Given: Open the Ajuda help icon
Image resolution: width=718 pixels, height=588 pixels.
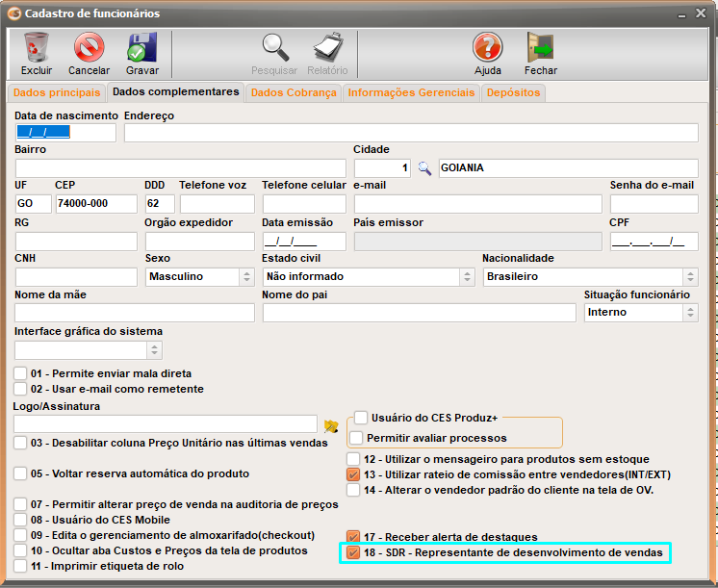Looking at the screenshot, I should (487, 47).
